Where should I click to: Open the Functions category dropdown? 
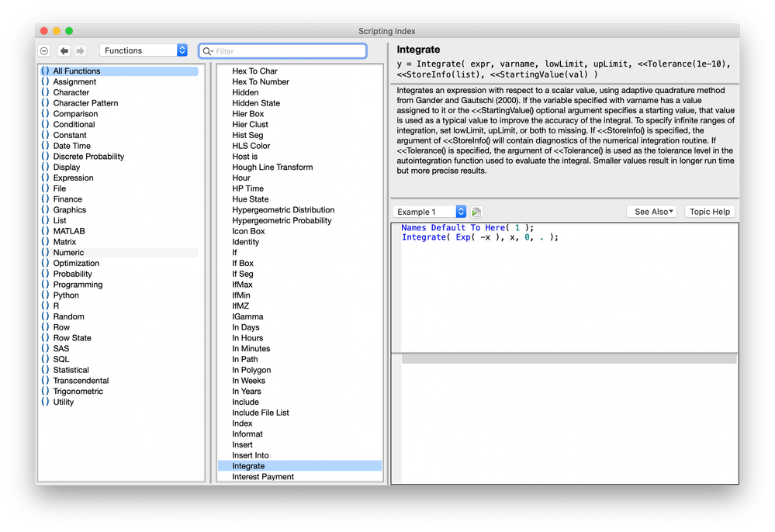pos(144,50)
